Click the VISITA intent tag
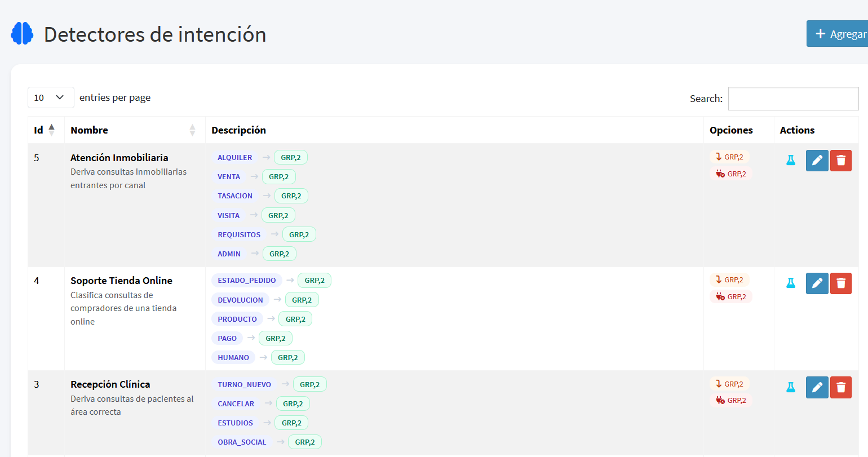 (x=229, y=215)
